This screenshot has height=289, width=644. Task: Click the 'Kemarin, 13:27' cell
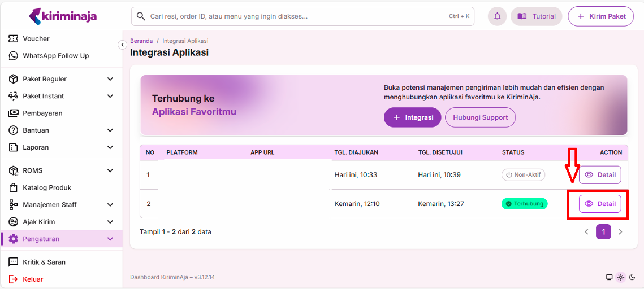pos(441,204)
